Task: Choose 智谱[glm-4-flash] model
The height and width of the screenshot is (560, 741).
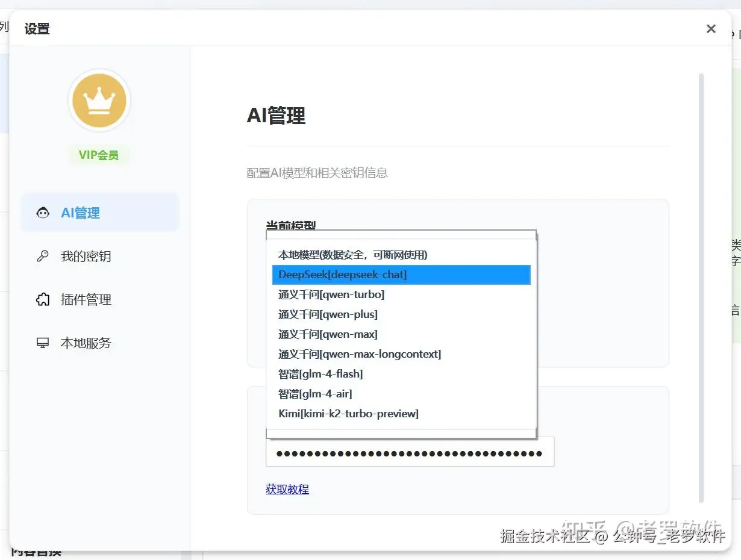Action: [x=401, y=374]
